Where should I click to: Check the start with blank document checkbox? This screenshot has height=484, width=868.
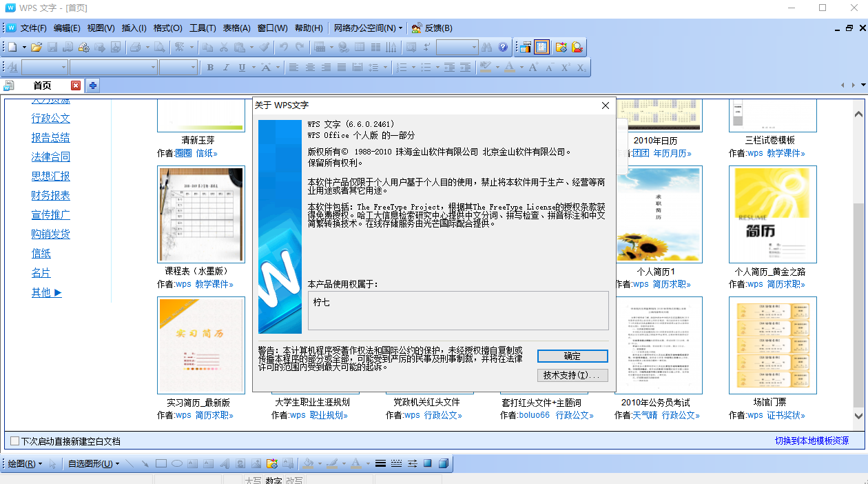pyautogui.click(x=14, y=441)
